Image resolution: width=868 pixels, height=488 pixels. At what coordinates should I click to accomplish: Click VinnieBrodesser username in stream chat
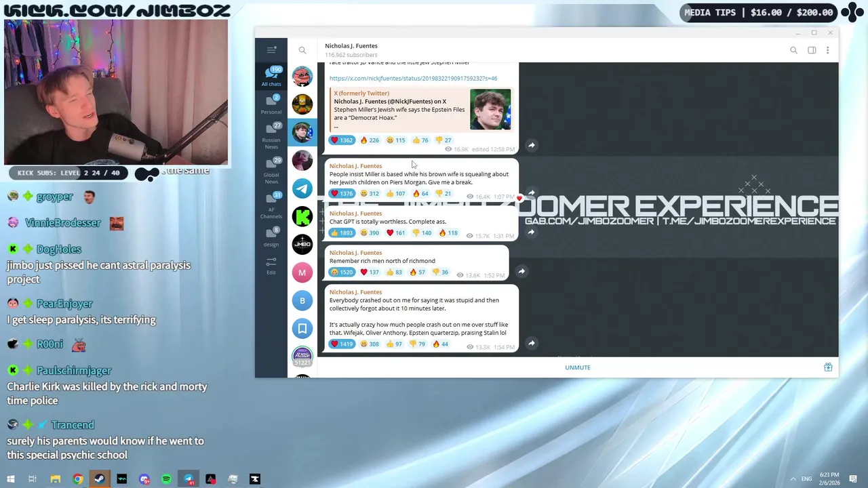(62, 223)
